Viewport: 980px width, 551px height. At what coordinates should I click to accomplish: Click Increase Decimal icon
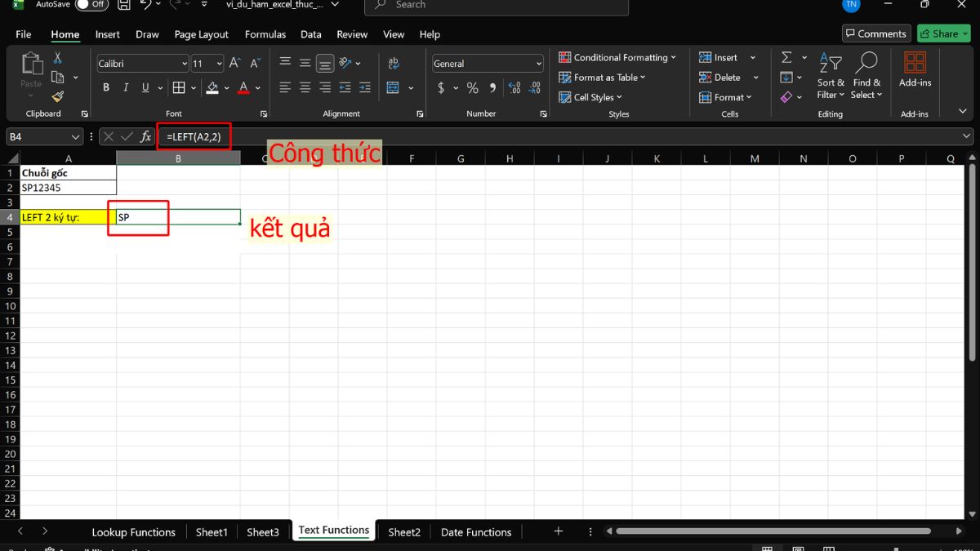pyautogui.click(x=514, y=87)
